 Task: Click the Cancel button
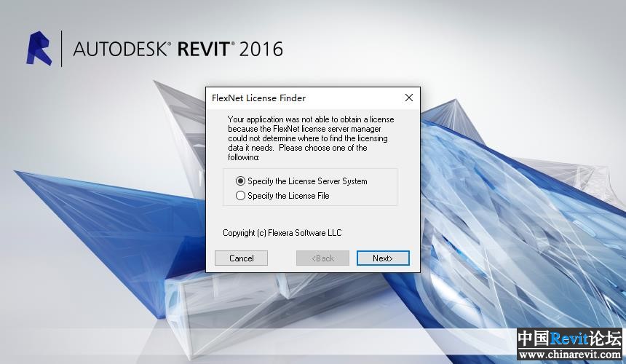pyautogui.click(x=241, y=258)
